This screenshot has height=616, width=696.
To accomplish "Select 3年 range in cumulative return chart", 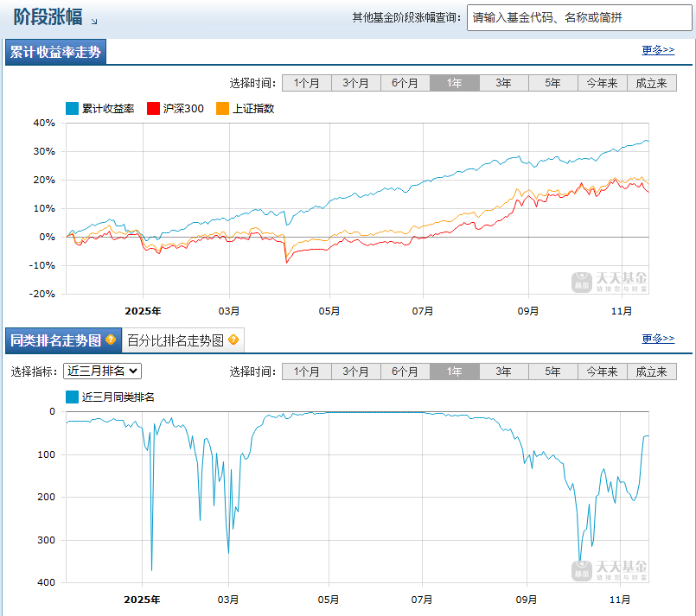I will point(504,83).
